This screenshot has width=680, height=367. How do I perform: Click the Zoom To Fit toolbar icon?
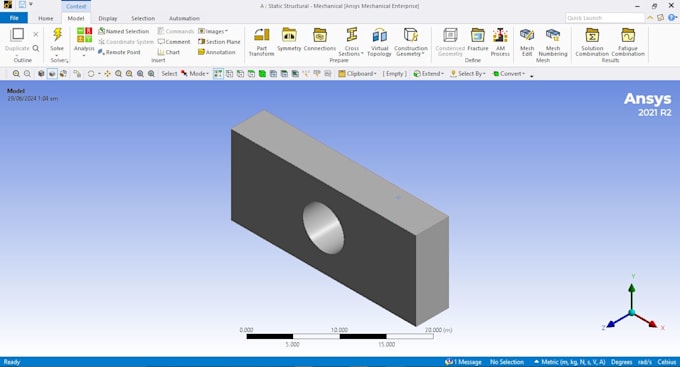click(x=140, y=74)
